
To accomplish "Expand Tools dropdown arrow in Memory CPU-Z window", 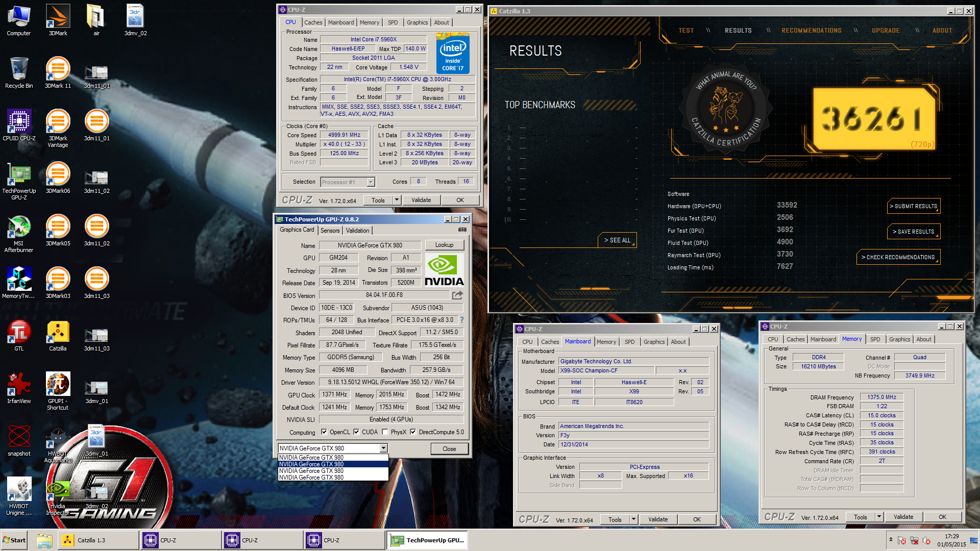I will click(879, 517).
